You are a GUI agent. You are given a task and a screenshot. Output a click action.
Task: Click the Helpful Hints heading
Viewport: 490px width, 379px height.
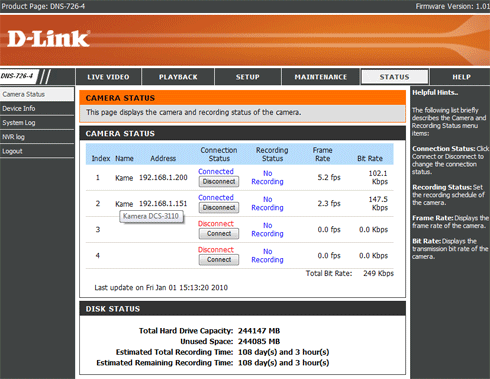pos(435,93)
